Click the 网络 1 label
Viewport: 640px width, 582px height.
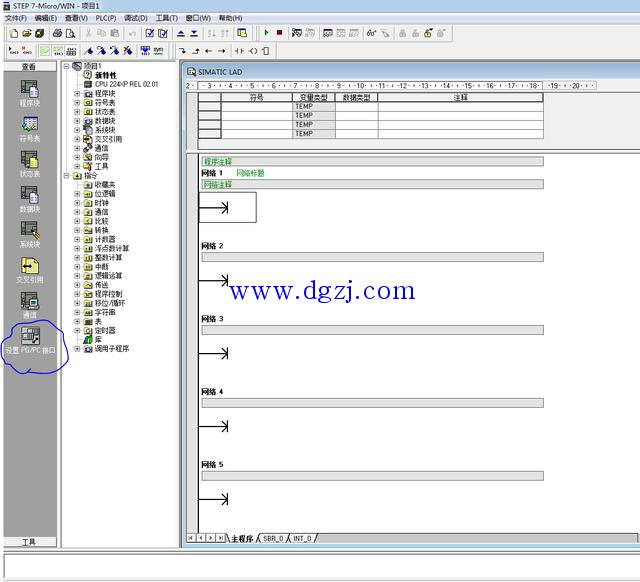(x=212, y=173)
